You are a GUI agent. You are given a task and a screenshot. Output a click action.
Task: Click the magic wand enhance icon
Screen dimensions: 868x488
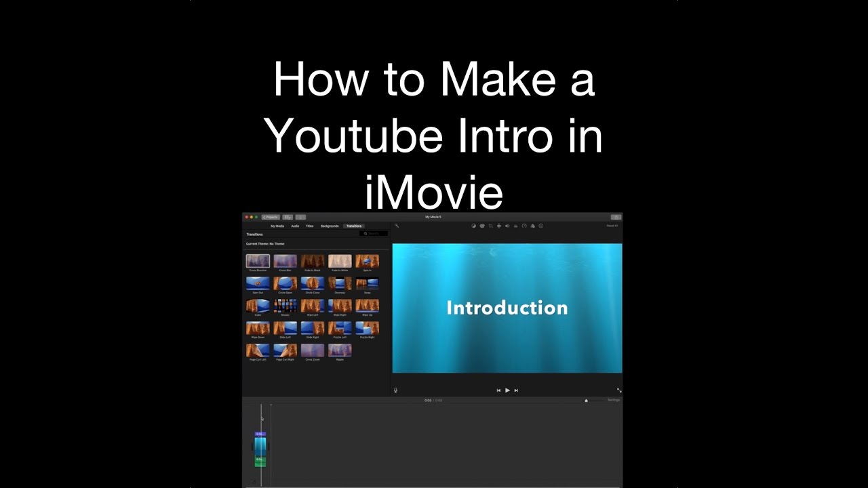pos(397,226)
